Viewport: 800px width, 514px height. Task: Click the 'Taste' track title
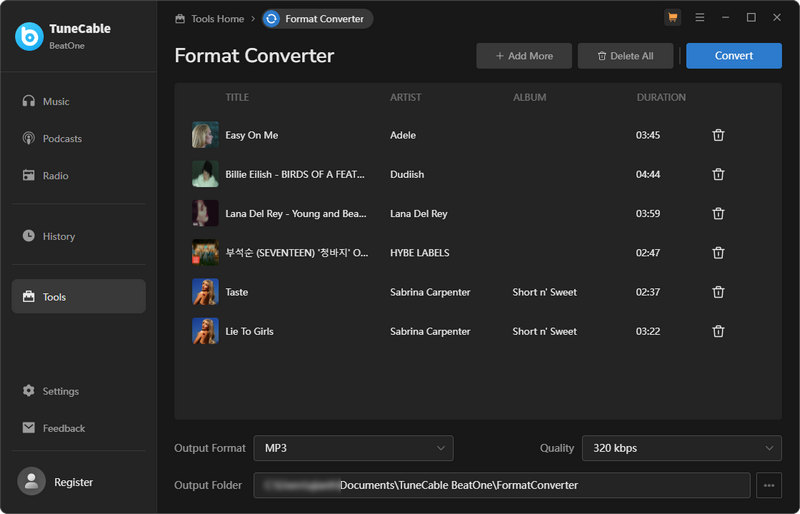237,292
